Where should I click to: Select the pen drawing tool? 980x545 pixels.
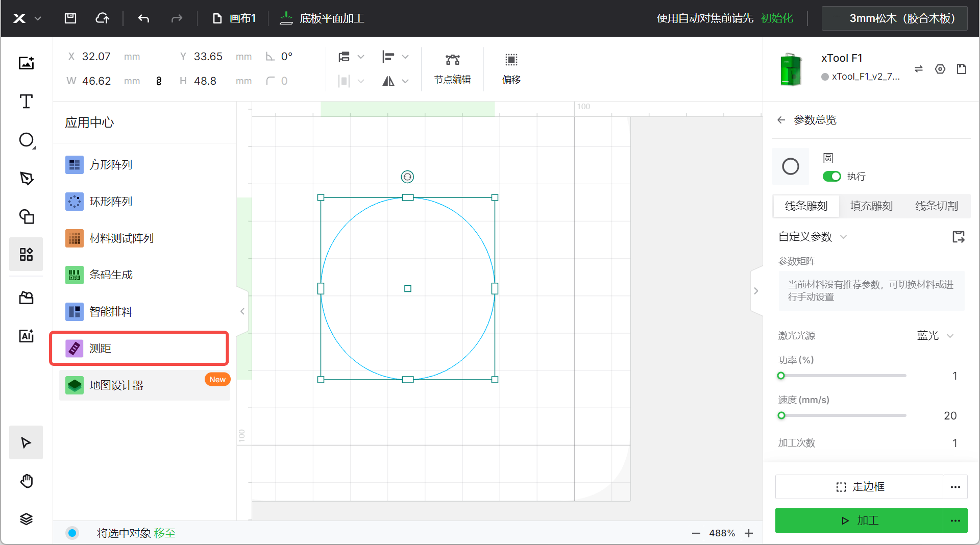(x=26, y=178)
